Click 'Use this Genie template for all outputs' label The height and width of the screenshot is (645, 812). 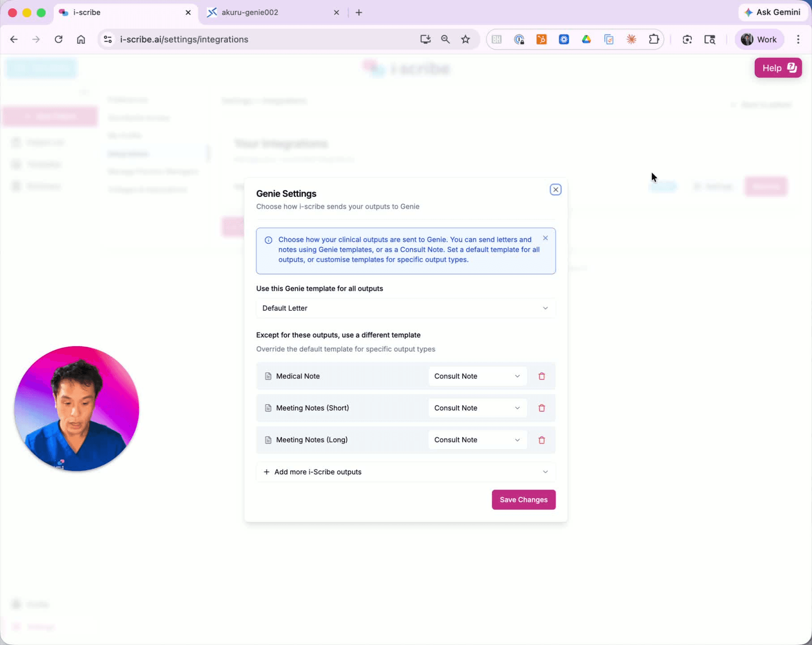coord(320,288)
